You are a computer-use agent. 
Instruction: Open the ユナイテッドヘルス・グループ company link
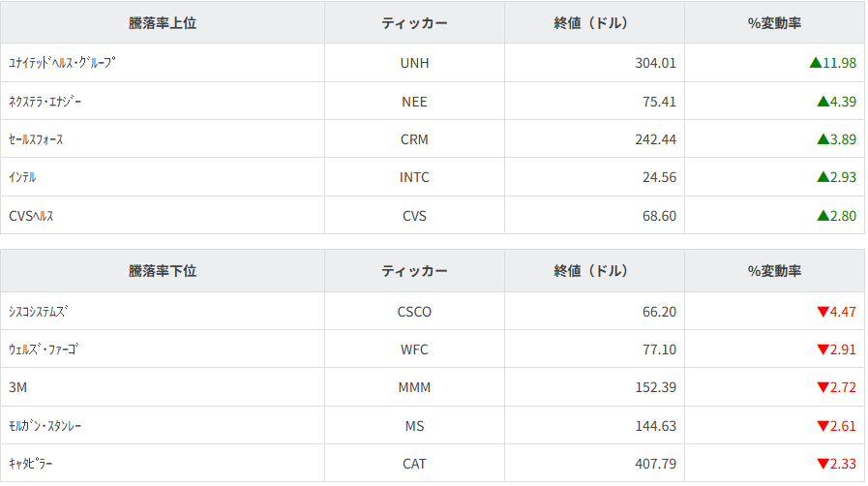61,63
